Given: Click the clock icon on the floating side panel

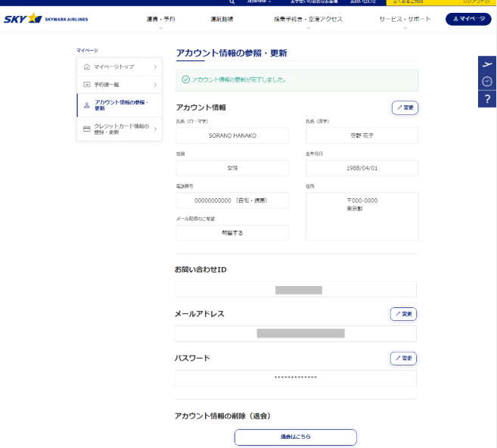Looking at the screenshot, I should click(487, 82).
